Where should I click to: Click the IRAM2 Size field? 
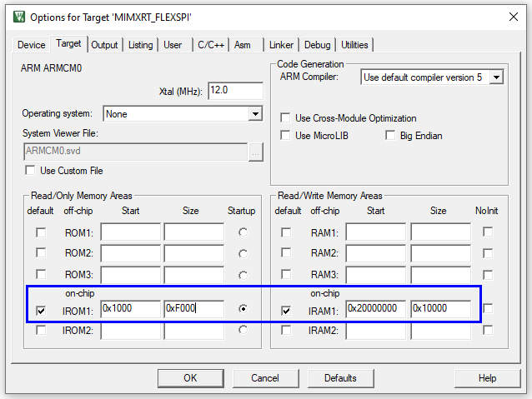tap(441, 331)
